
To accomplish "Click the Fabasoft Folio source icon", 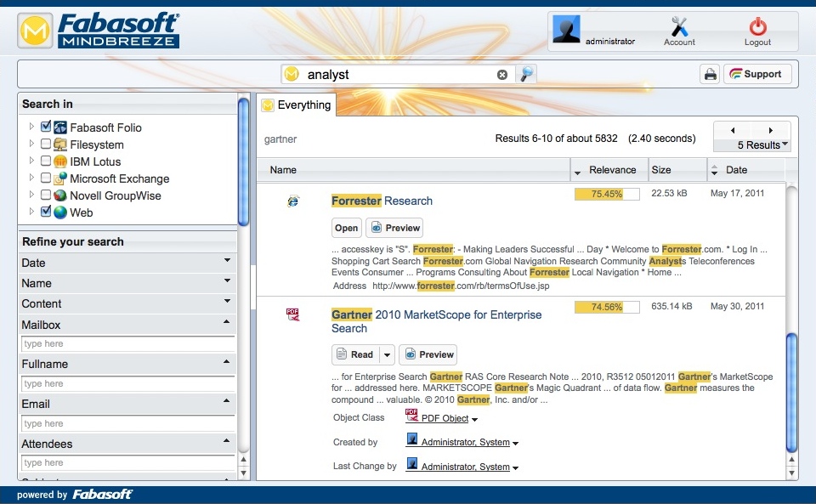I will (60, 127).
